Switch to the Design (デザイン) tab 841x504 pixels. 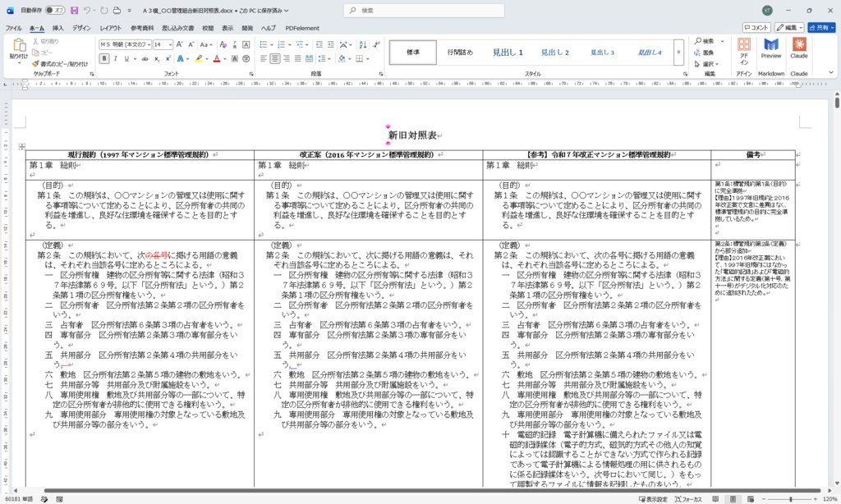[81, 28]
